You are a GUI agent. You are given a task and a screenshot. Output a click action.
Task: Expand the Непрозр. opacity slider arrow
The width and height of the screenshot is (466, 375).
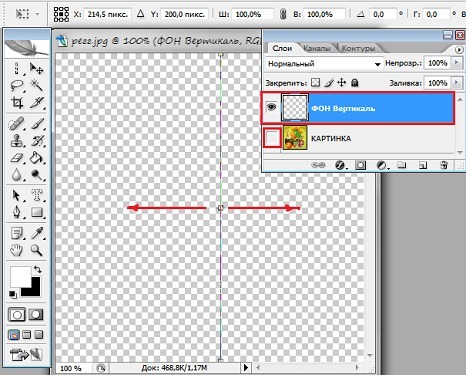coord(456,62)
